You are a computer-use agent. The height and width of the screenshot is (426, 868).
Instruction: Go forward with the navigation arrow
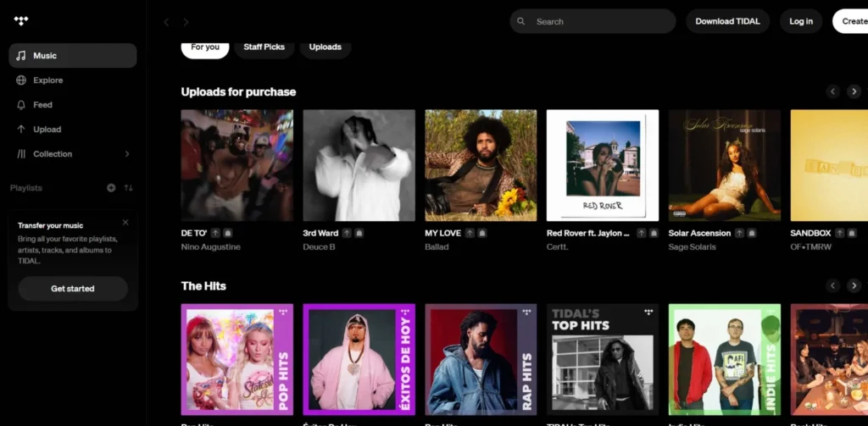point(186,22)
